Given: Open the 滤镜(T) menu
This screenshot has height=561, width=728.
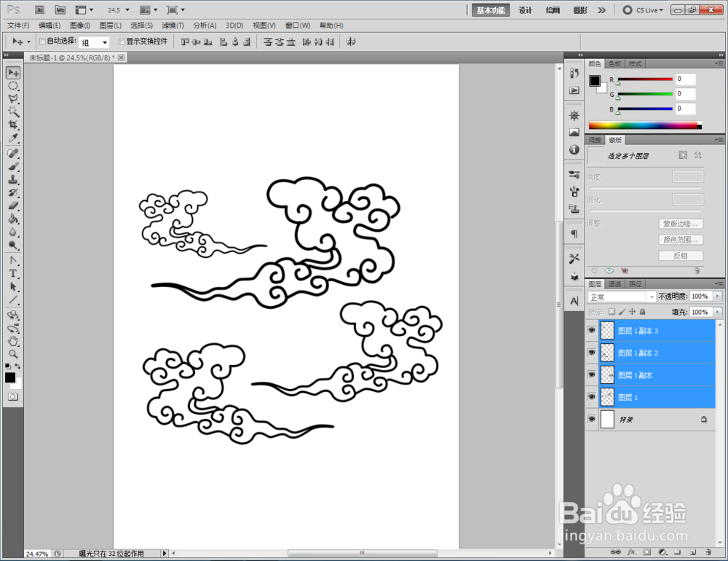Looking at the screenshot, I should (173, 25).
